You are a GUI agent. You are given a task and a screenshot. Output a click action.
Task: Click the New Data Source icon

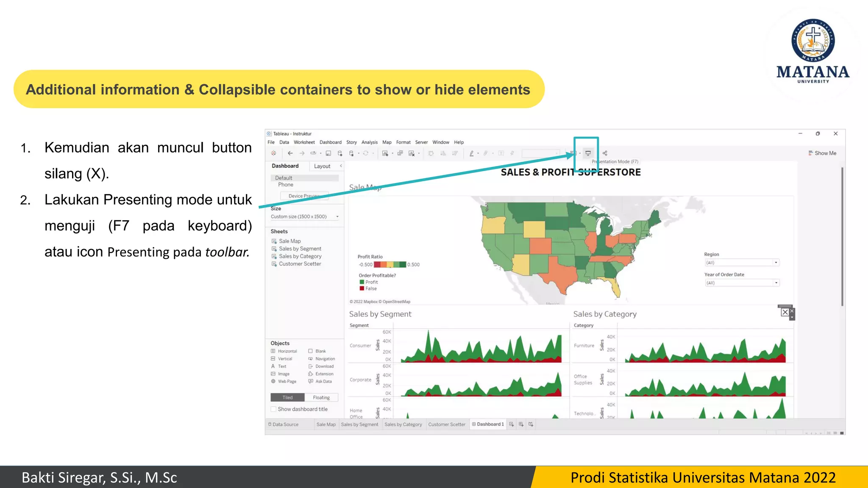pos(340,153)
